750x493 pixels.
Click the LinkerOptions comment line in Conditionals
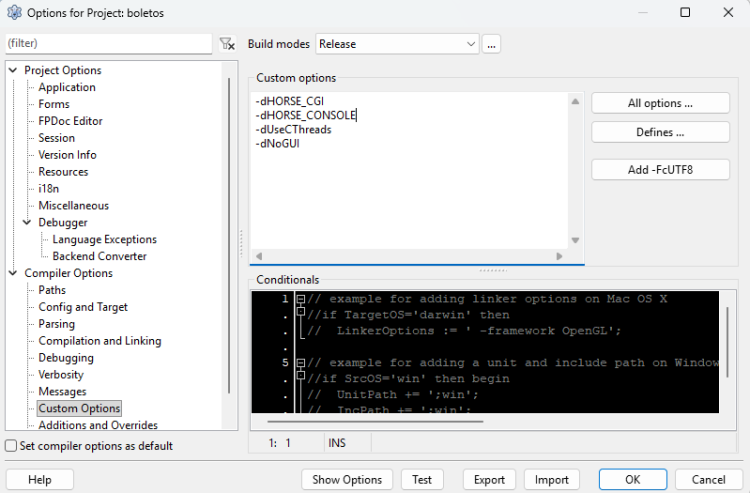point(464,331)
